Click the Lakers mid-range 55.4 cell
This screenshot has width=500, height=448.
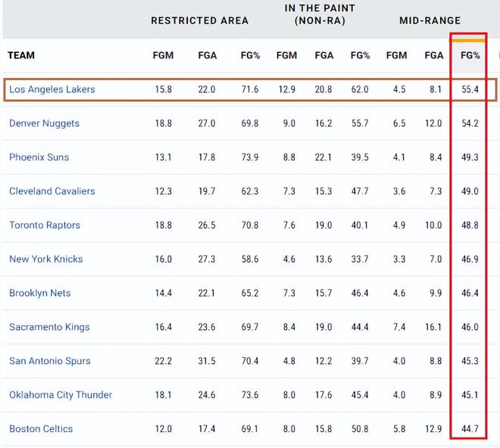470,89
